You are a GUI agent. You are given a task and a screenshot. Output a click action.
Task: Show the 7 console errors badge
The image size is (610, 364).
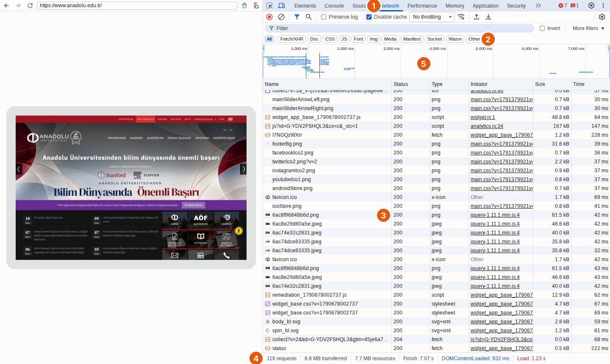563,6
